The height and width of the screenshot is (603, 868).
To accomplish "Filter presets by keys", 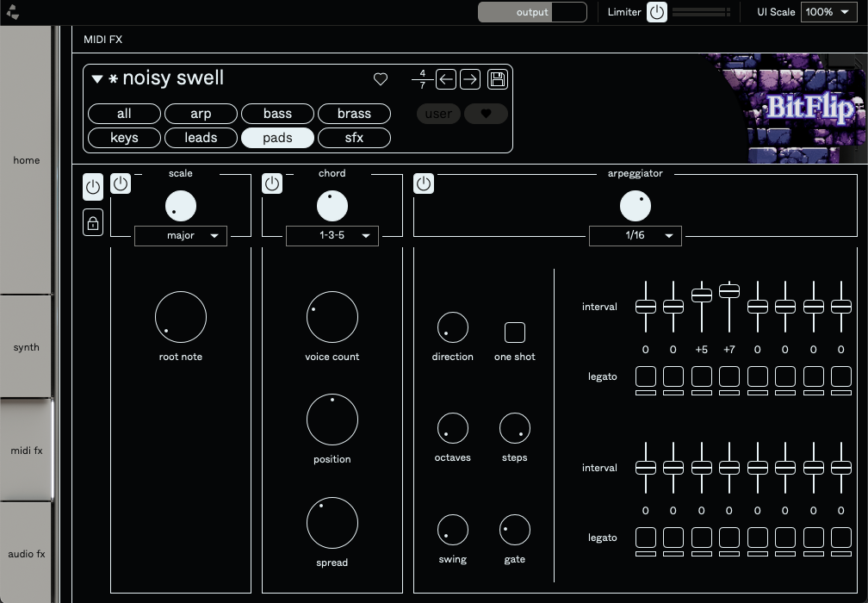I will (x=124, y=138).
